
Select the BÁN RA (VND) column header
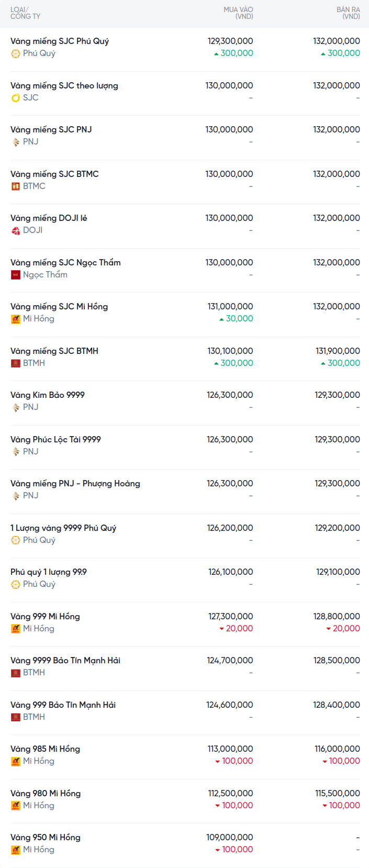[348, 13]
